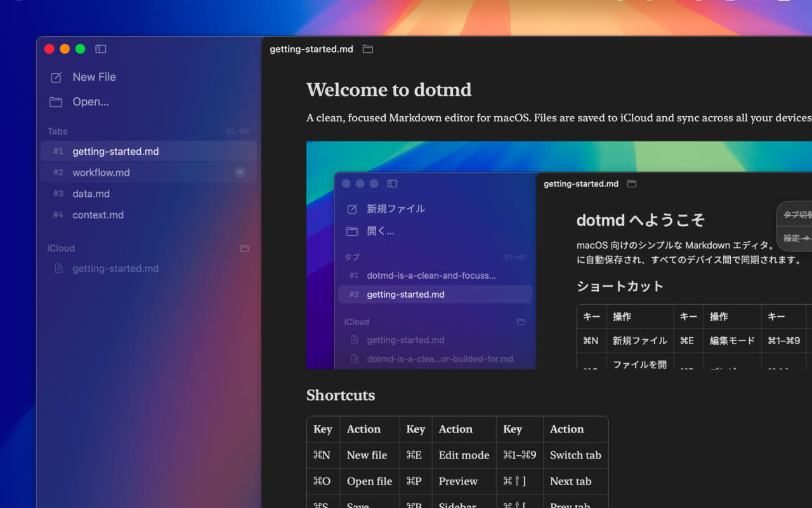Image resolution: width=812 pixels, height=508 pixels.
Task: Click the document icon beside iCloud's getting-started.md
Action: coord(57,269)
